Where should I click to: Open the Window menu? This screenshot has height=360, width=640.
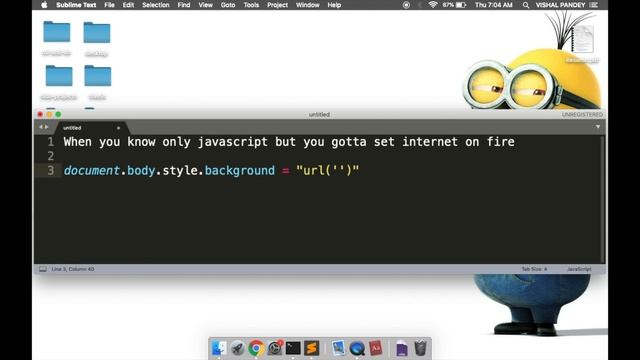point(307,5)
